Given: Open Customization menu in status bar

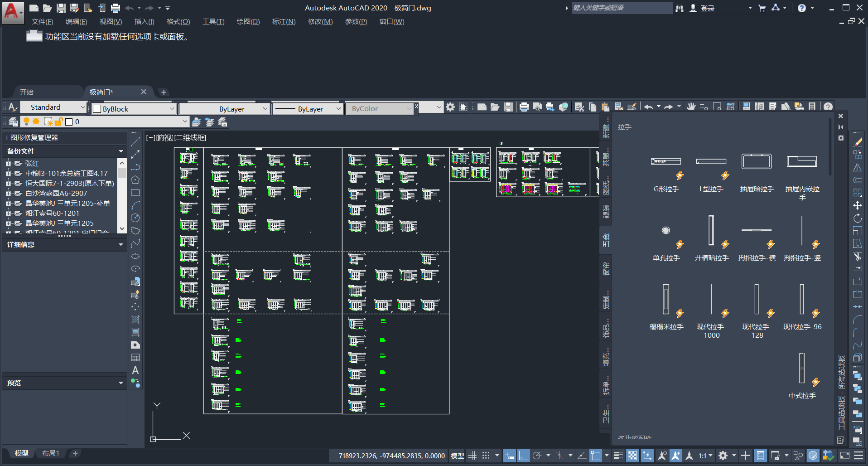Looking at the screenshot, I should (x=858, y=456).
